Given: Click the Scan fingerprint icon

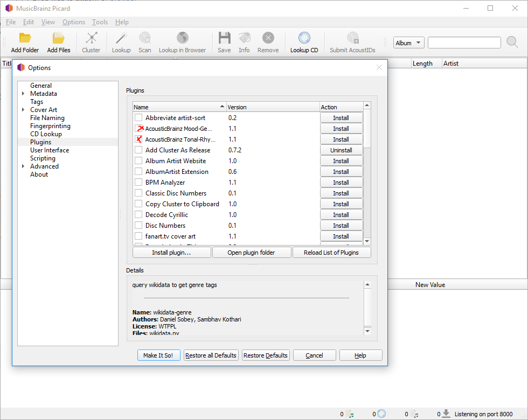Looking at the screenshot, I should click(145, 38).
